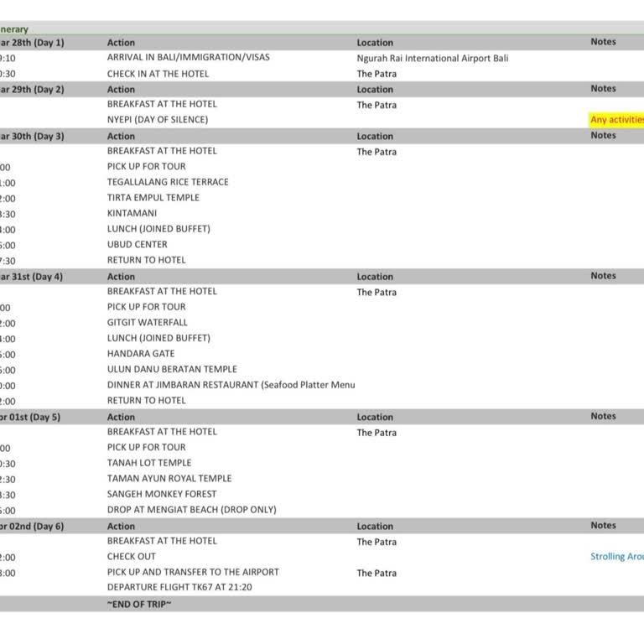644x644 pixels.
Task: Click Day 4 PICK UP FOR TOUR cell
Action: (146, 307)
